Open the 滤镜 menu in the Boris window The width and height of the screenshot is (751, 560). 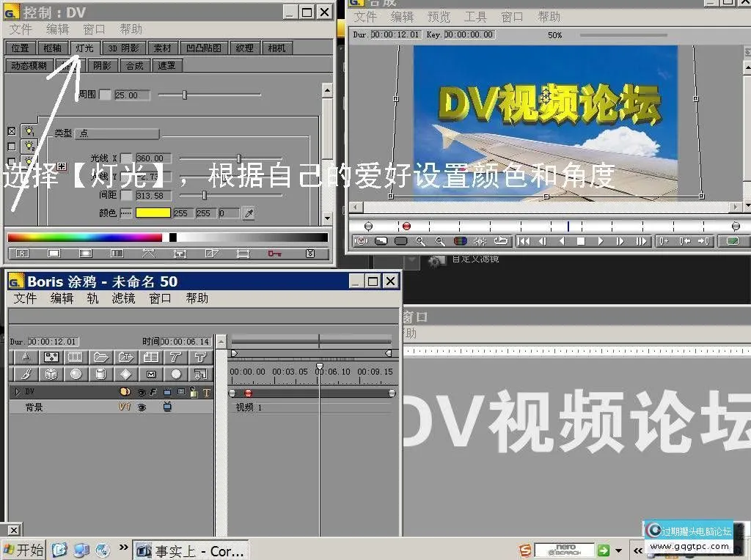(x=122, y=298)
